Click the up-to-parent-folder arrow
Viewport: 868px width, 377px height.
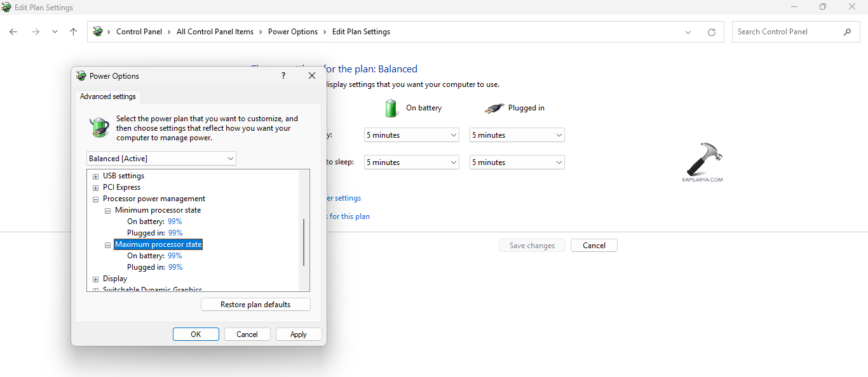73,31
